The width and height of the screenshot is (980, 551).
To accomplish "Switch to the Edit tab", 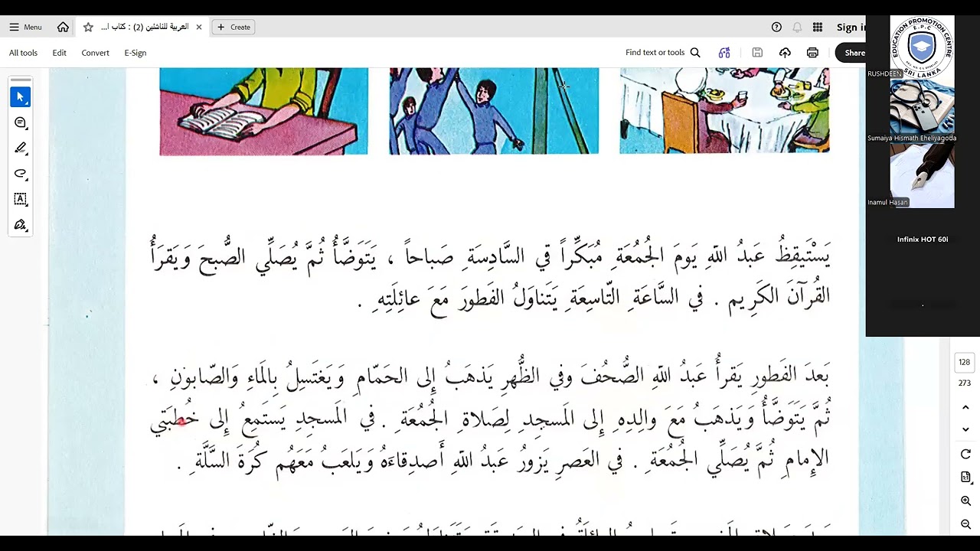I will coord(60,53).
